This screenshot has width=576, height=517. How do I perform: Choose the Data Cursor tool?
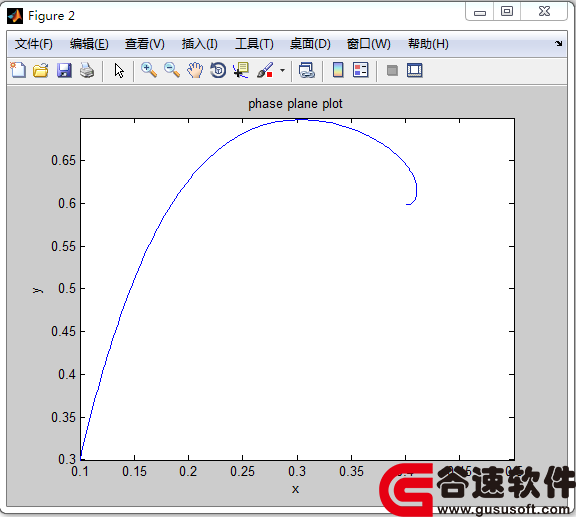(241, 70)
